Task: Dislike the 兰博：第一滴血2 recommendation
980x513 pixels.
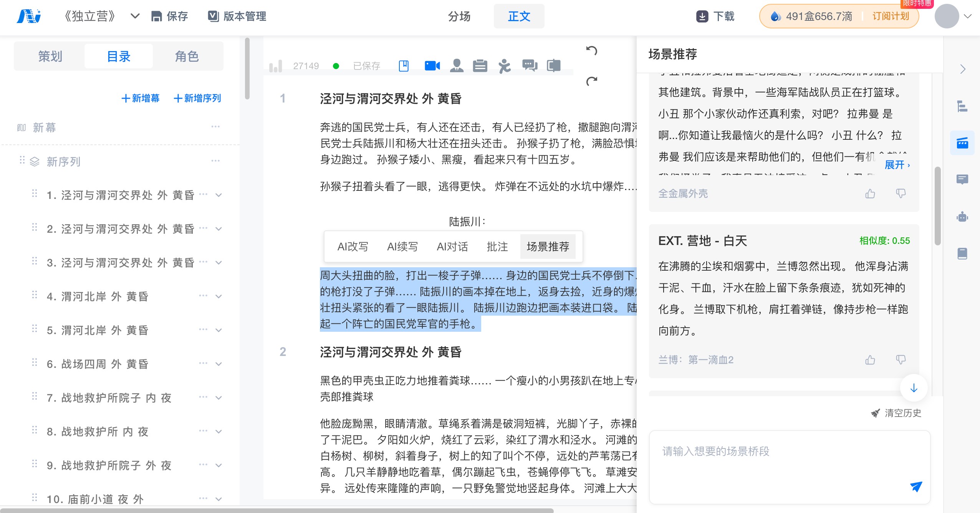Action: (901, 360)
